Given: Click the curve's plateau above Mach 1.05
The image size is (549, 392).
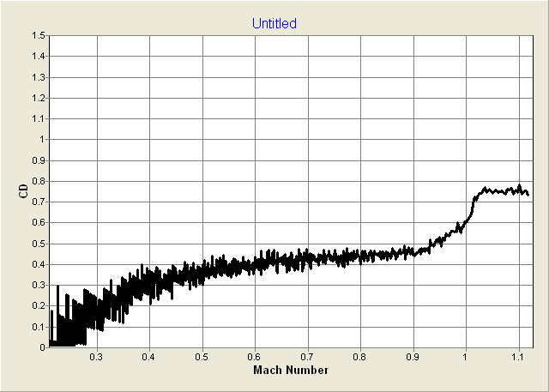Looking at the screenshot, I should point(502,190).
